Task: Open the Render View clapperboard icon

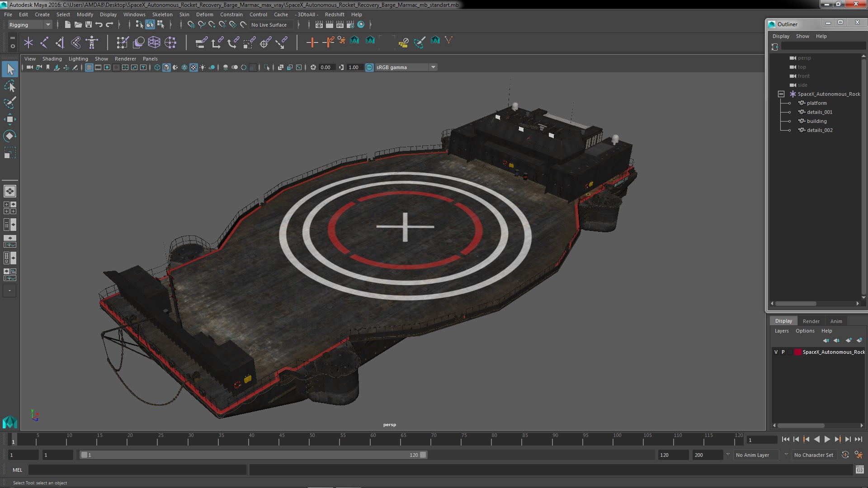Action: (x=319, y=25)
